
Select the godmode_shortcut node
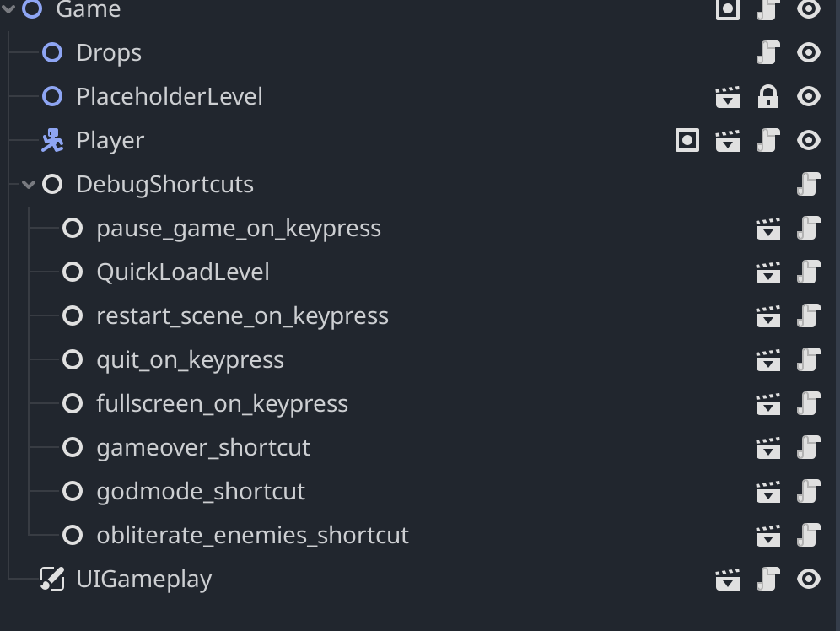(201, 491)
